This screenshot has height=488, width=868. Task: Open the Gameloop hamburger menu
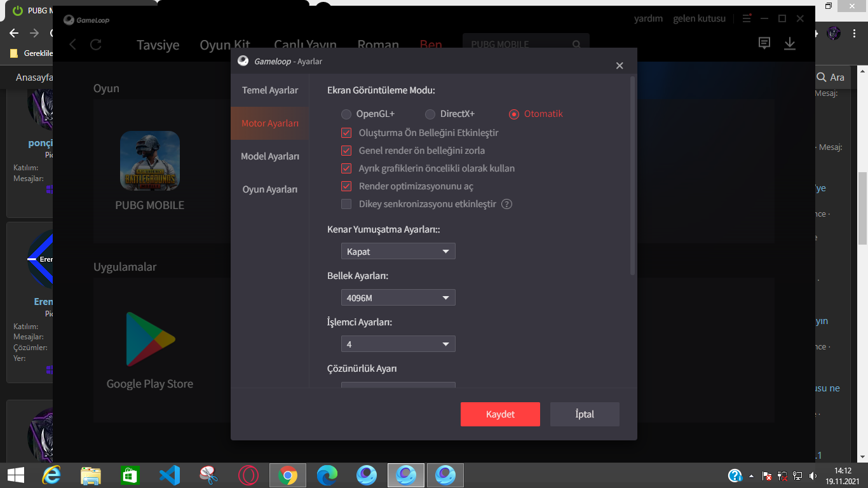point(747,18)
